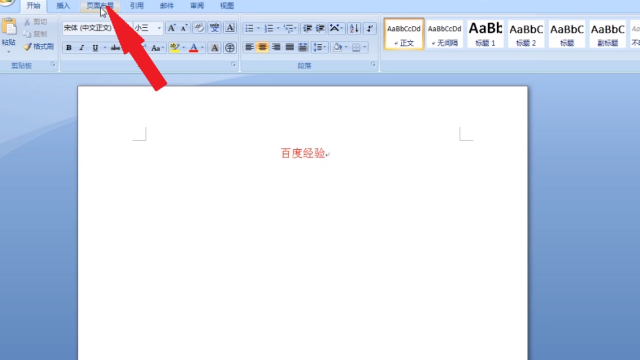640x360 pixels.
Task: Switch to the 邮件 (Mailings) tab
Action: pyautogui.click(x=167, y=6)
